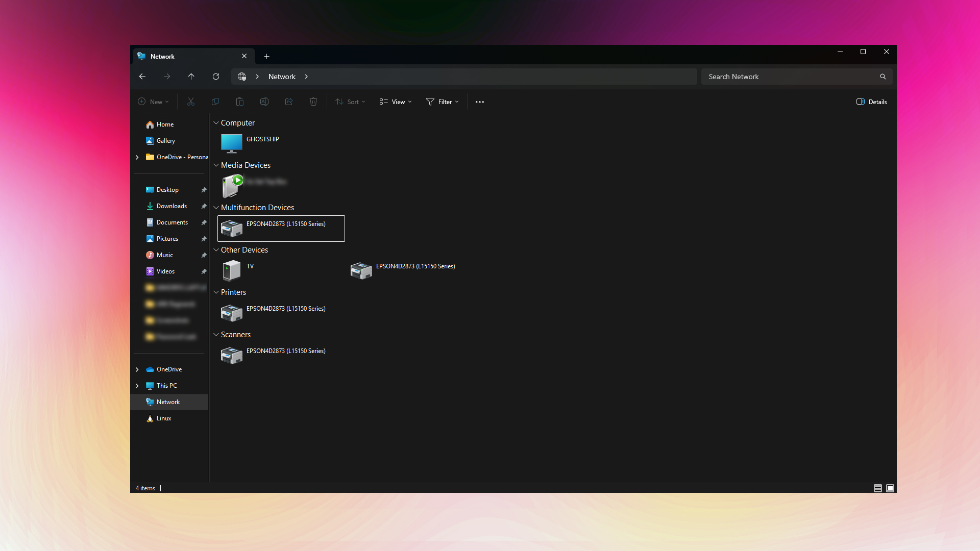Open the See more options ellipsis menu
The width and height of the screenshot is (980, 551).
479,102
